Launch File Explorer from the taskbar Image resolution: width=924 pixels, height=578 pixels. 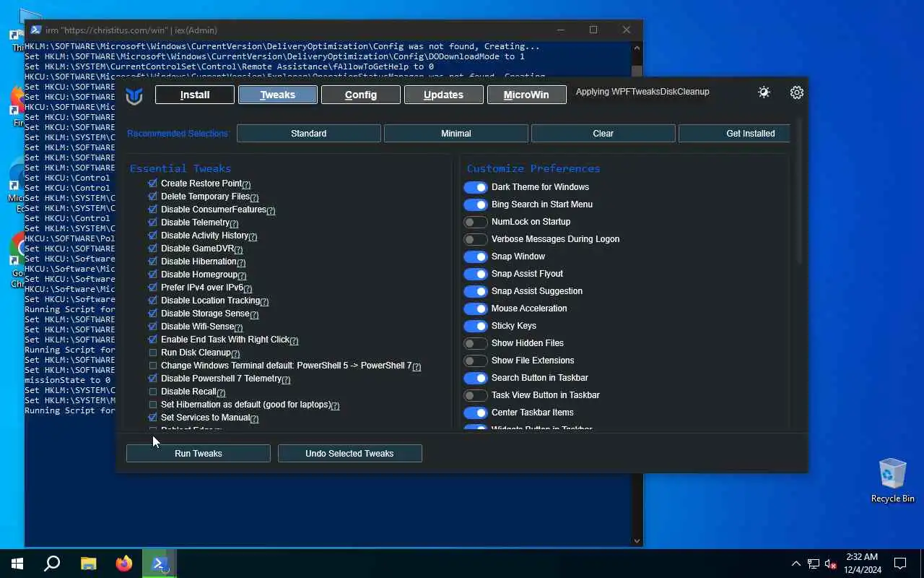pyautogui.click(x=88, y=564)
